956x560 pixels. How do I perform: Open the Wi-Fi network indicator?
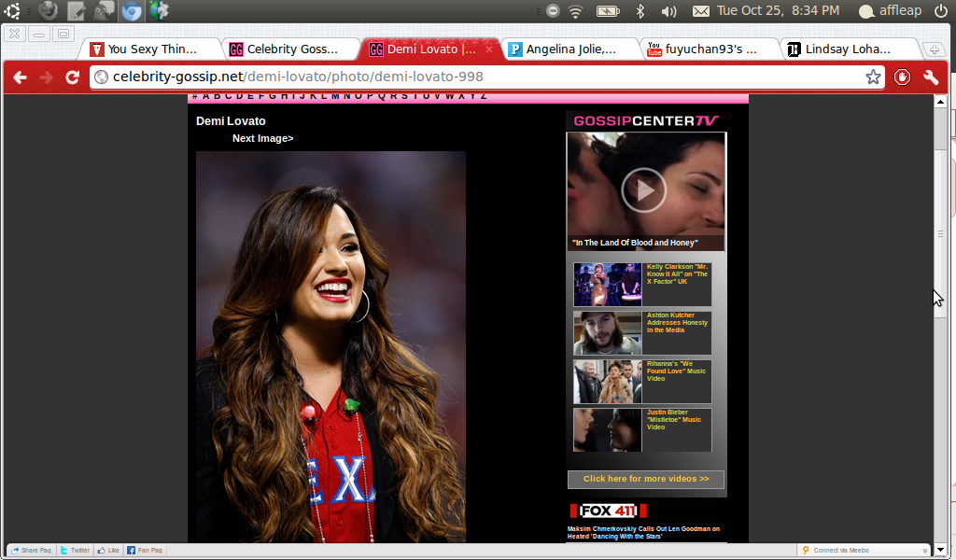[x=575, y=10]
